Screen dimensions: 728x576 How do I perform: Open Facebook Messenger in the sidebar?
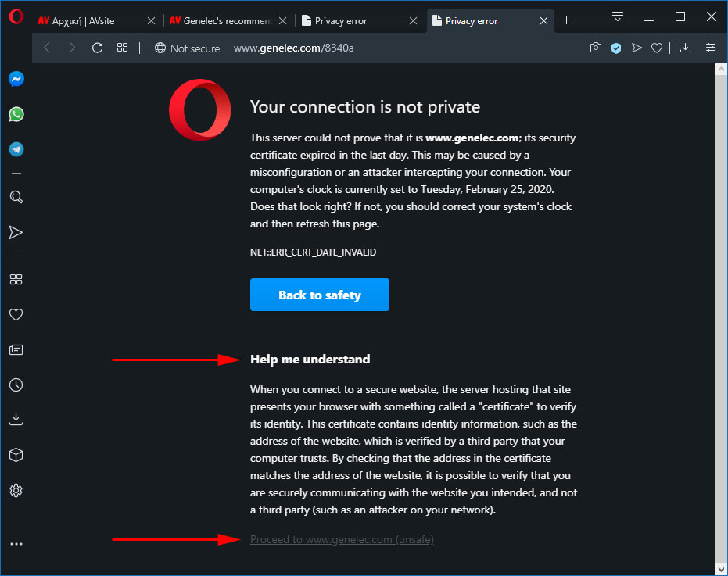click(x=16, y=79)
